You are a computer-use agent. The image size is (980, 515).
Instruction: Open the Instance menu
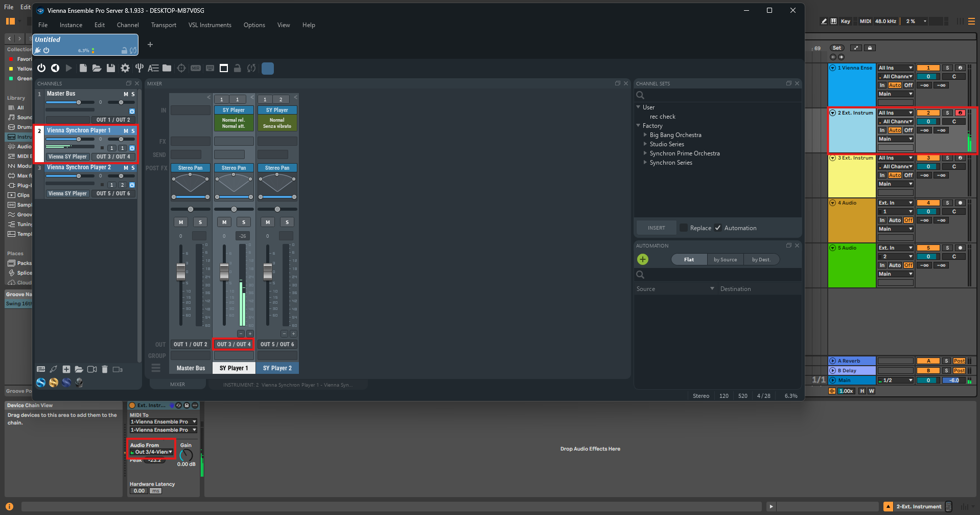(71, 25)
